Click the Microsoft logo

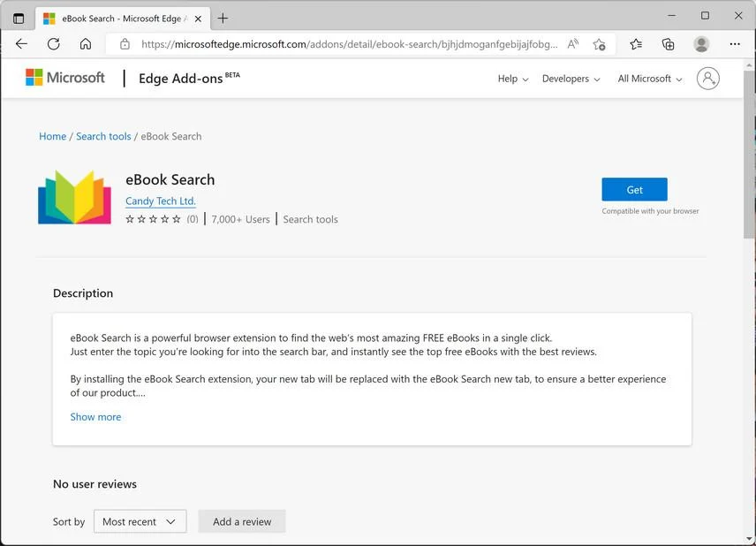[65, 78]
